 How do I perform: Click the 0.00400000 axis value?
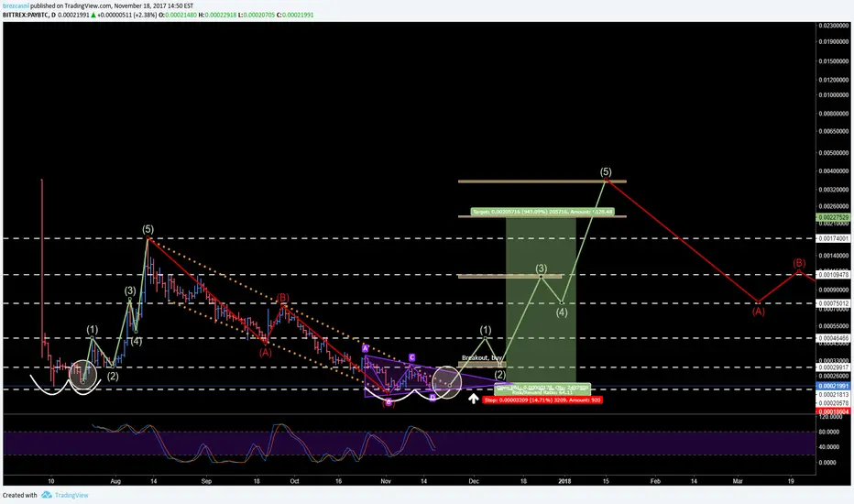tap(834, 171)
